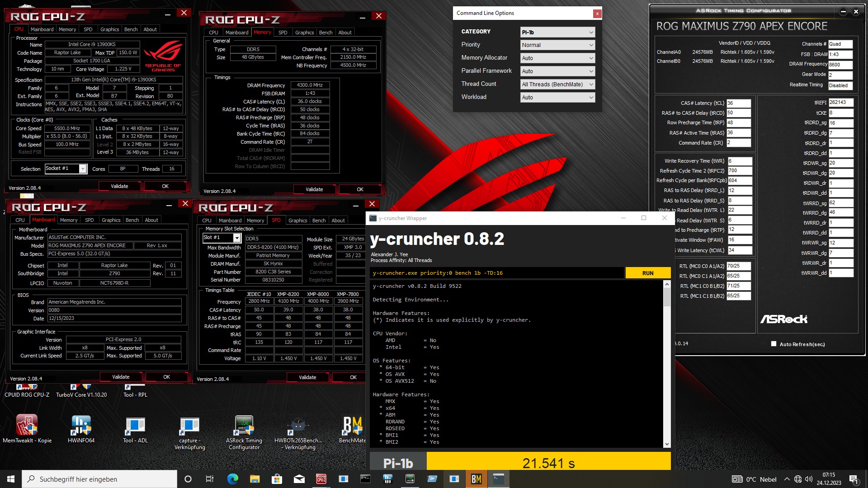The height and width of the screenshot is (488, 868).
Task: Enable Auto Refresh(sec) in ASRock Timing Configurator
Action: click(774, 344)
